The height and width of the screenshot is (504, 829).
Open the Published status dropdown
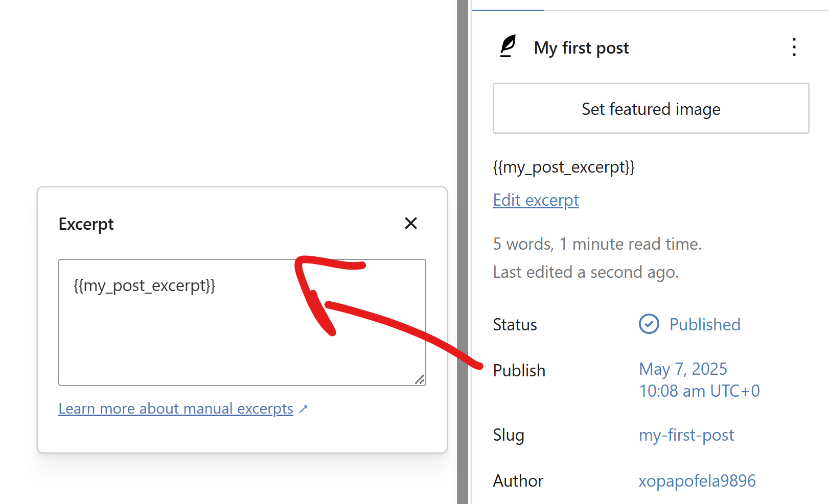704,324
